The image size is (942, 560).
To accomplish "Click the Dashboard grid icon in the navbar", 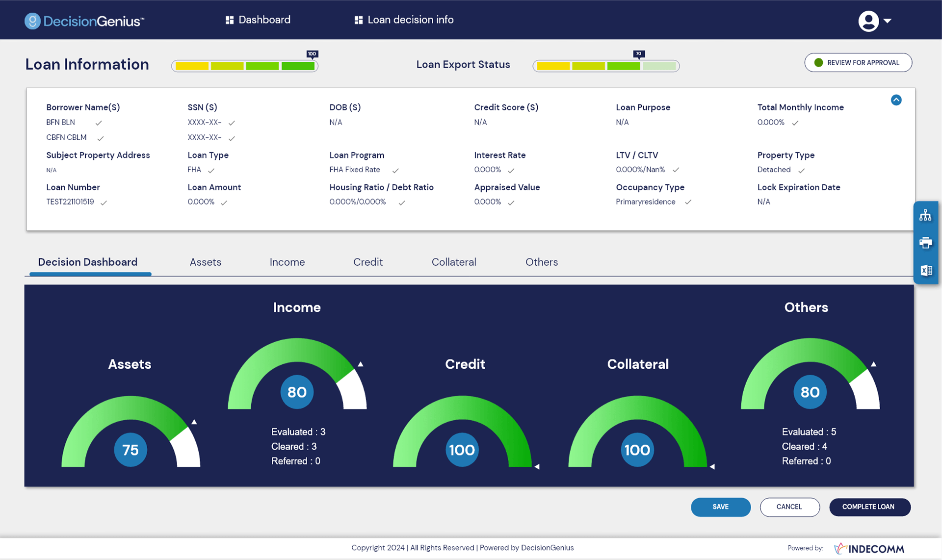I will 229,20.
